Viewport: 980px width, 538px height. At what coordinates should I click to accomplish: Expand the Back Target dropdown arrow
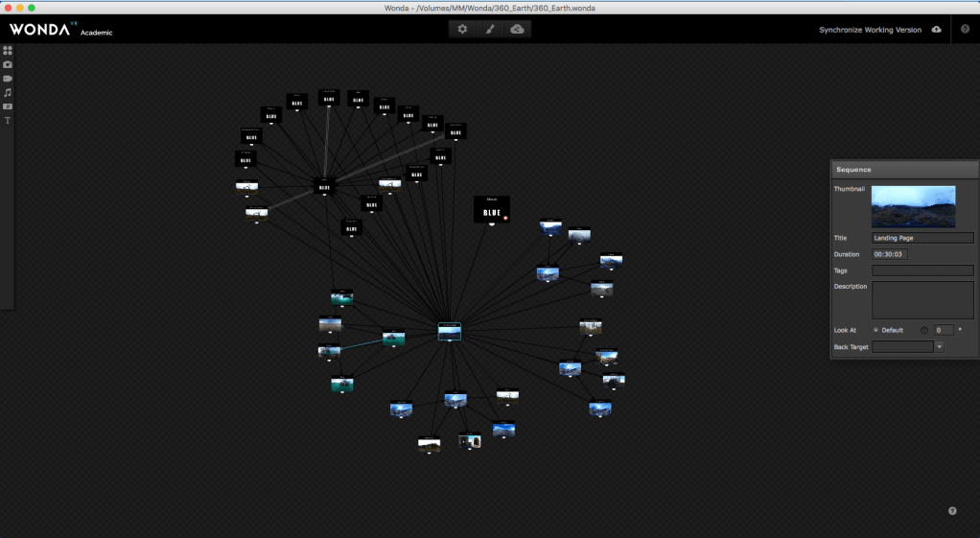pyautogui.click(x=939, y=347)
